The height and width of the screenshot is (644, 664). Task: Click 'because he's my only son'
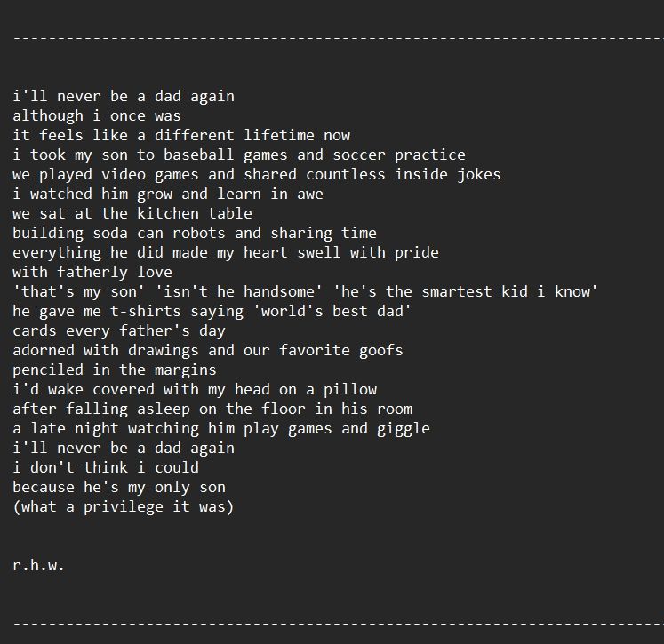pos(119,487)
